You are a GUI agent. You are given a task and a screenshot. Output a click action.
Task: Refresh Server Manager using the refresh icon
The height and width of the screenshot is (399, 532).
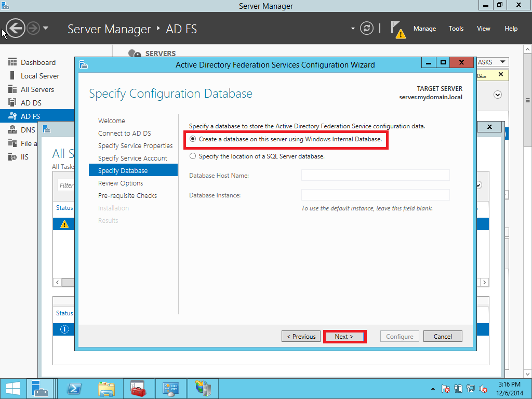point(366,29)
